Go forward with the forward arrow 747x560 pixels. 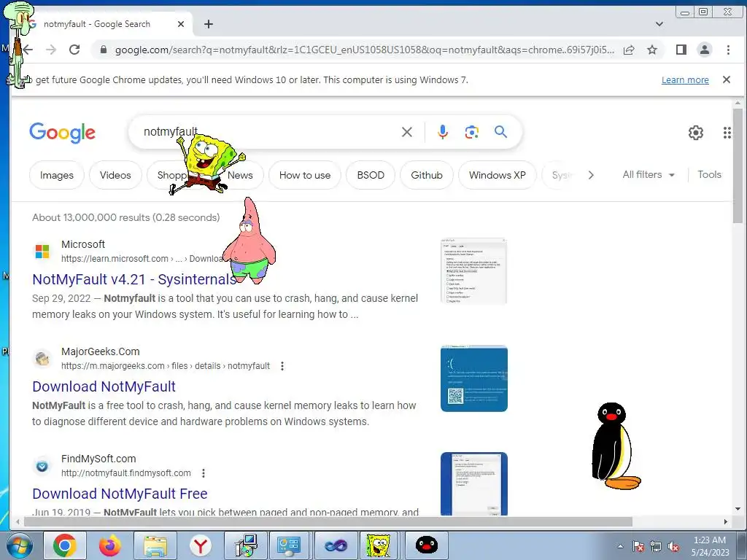[x=51, y=50]
